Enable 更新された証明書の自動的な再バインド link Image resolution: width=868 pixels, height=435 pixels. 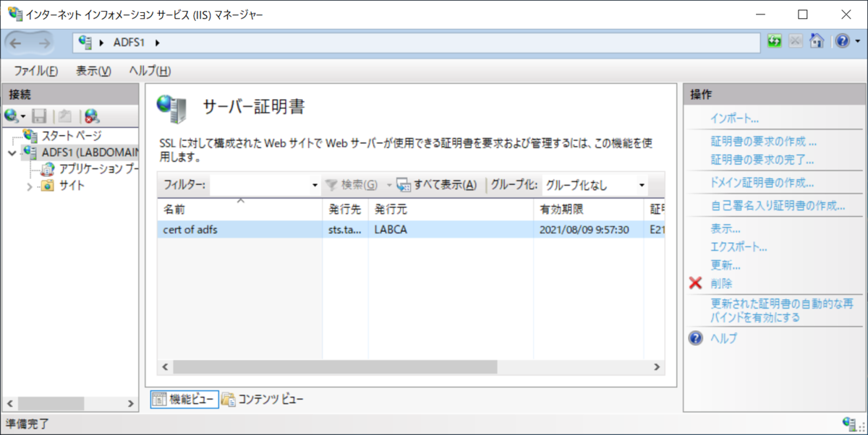pyautogui.click(x=783, y=311)
